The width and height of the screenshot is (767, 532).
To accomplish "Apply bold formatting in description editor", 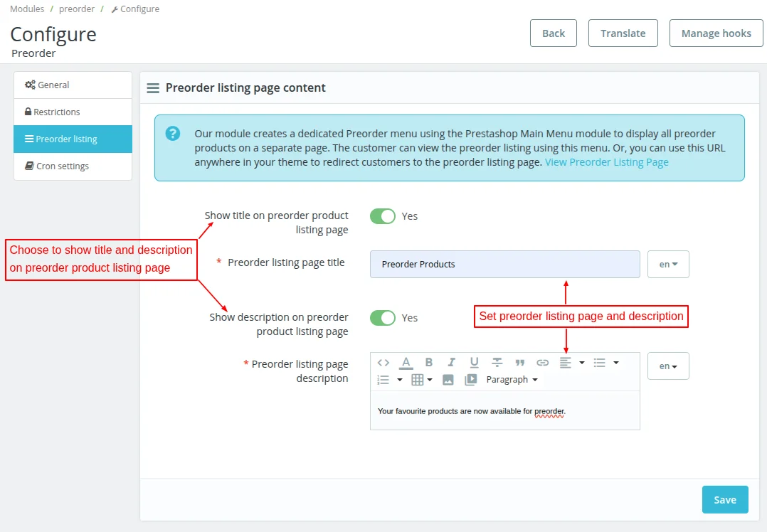I will click(429, 363).
